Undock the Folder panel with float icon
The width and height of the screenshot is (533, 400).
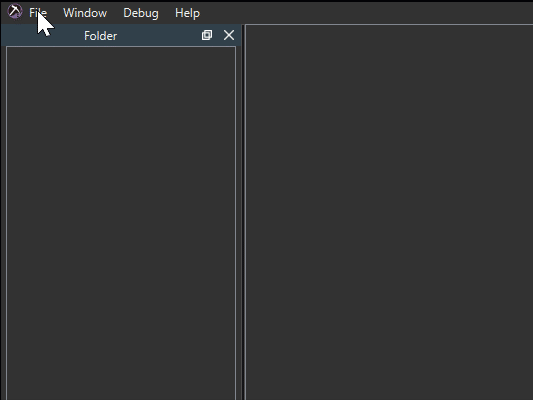[207, 35]
